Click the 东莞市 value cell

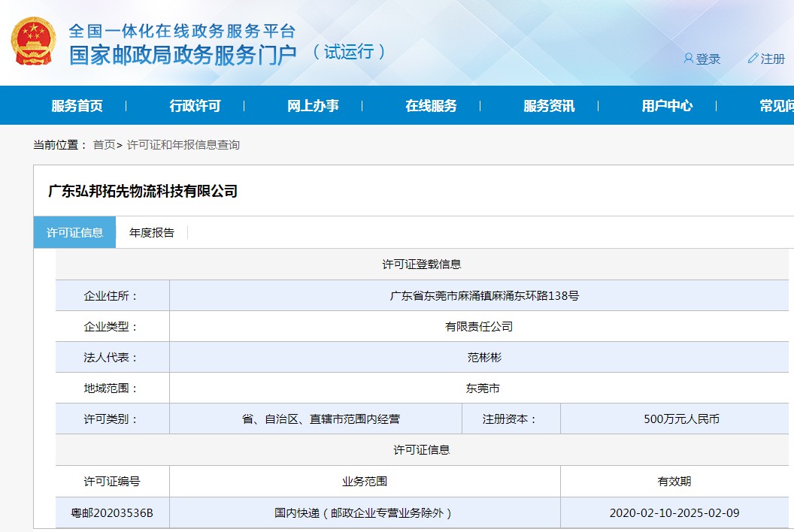pyautogui.click(x=479, y=388)
